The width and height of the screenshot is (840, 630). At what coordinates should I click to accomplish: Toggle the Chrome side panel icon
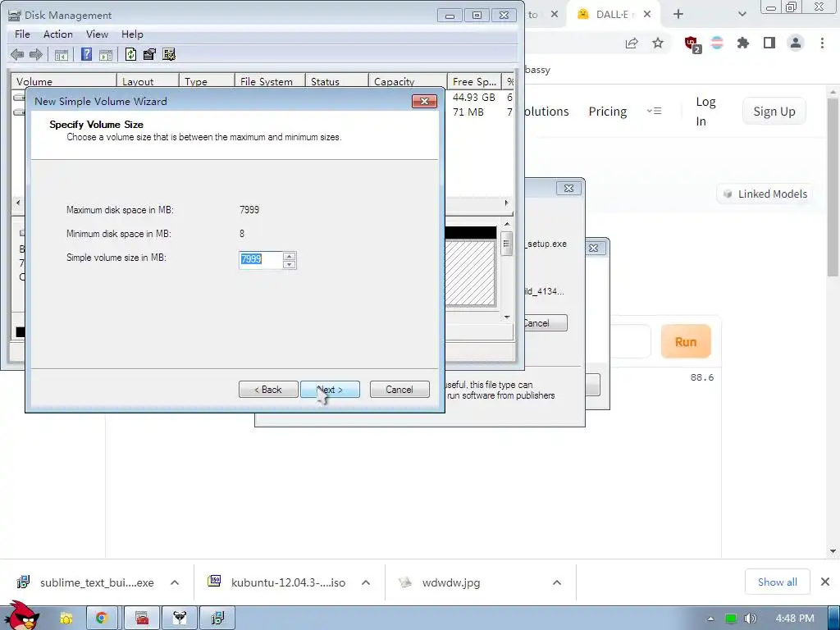(x=769, y=43)
